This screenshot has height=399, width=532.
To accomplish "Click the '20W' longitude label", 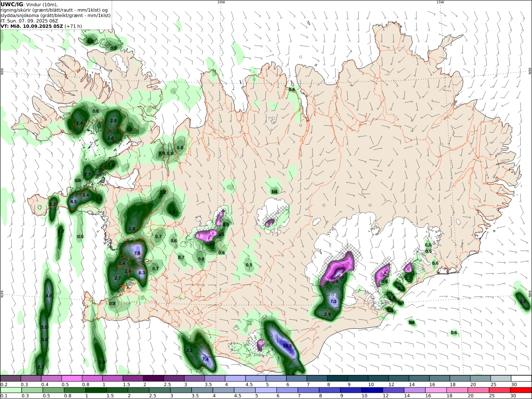I will pos(221,2).
